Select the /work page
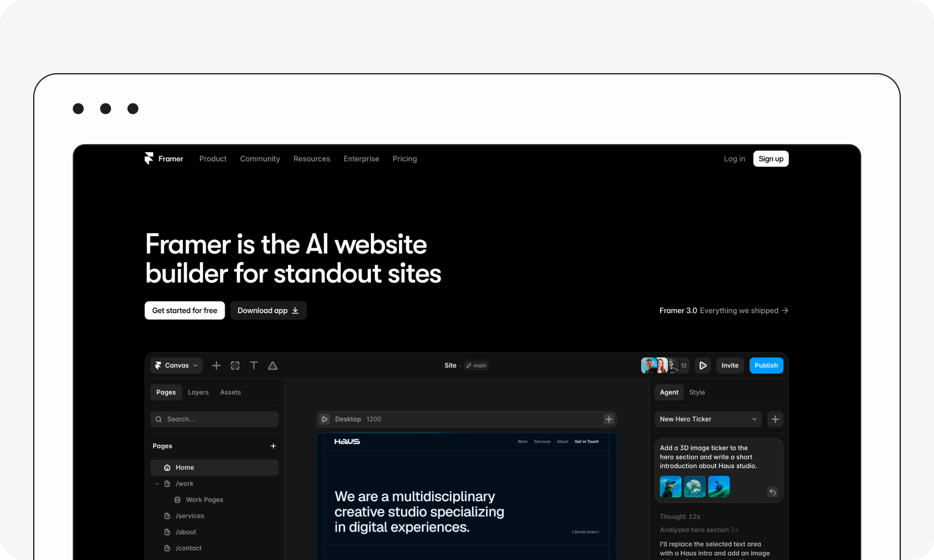This screenshot has width=934, height=560. pos(185,484)
